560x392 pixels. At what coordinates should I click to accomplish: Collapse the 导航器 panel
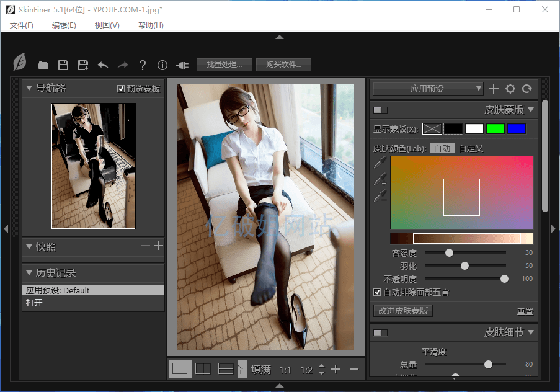click(x=29, y=88)
